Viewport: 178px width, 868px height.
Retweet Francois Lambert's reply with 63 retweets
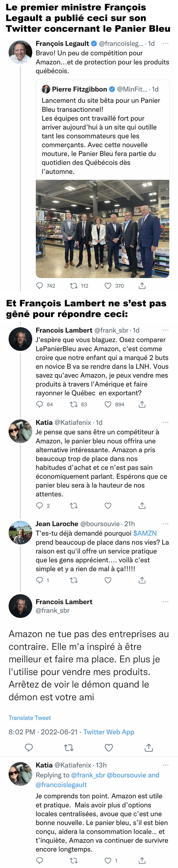pyautogui.click(x=73, y=404)
